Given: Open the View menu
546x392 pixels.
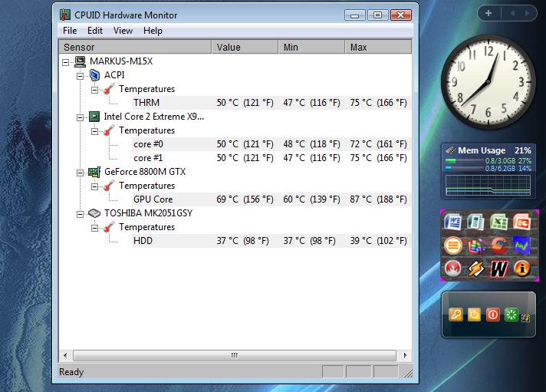Looking at the screenshot, I should click(123, 31).
